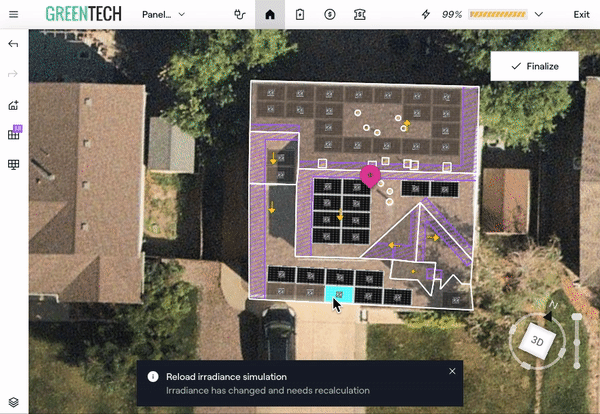
Task: Select the add roof structure tool
Action: point(13,104)
